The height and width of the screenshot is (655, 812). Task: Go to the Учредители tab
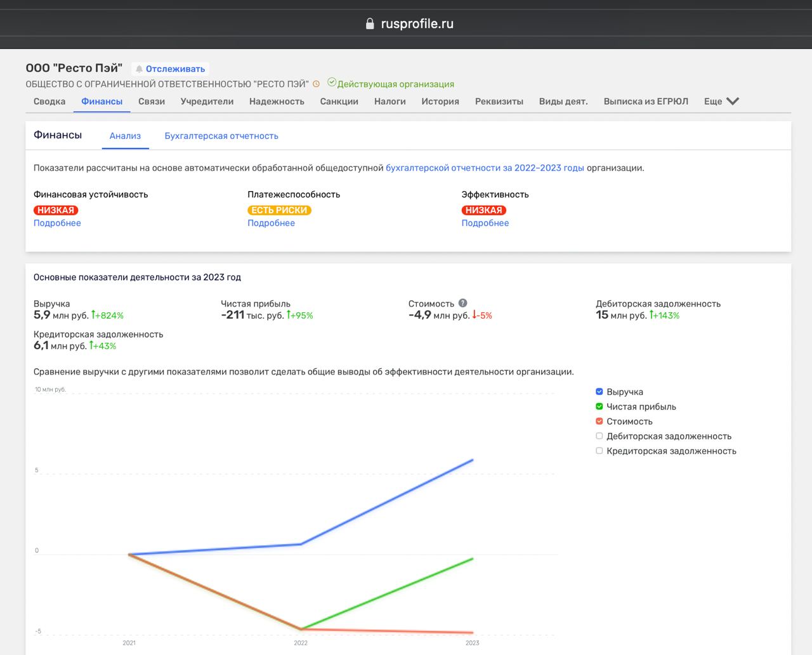[207, 102]
